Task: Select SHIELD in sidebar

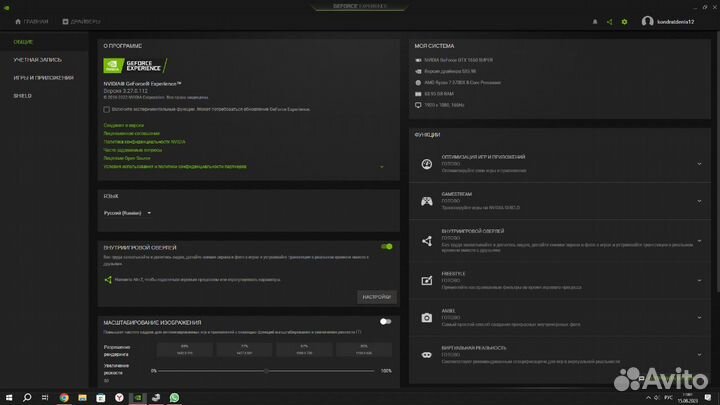Action: coord(22,96)
